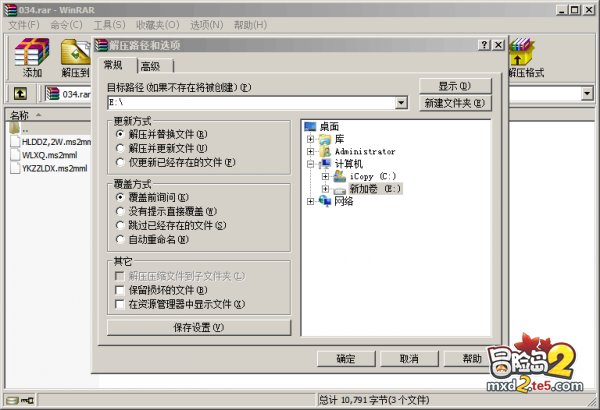Click the 确定 button

pyautogui.click(x=346, y=359)
